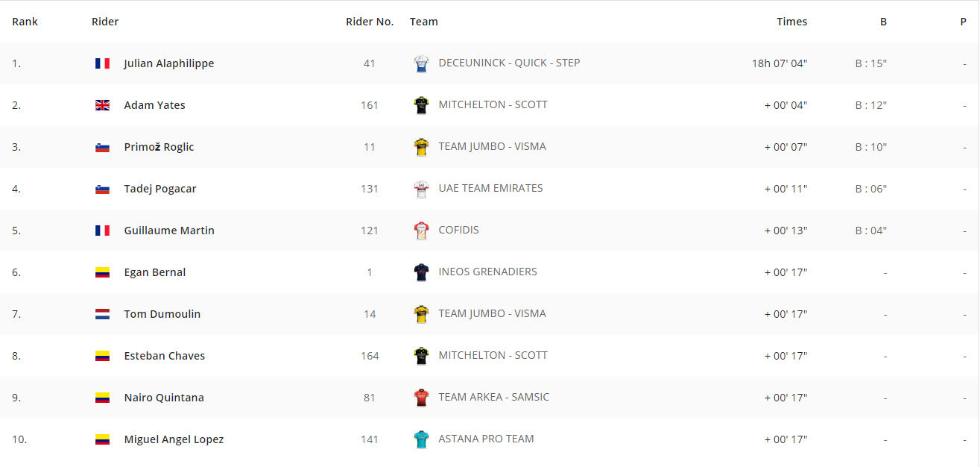The width and height of the screenshot is (980, 467).
Task: Open Nairo Quintana's rider page
Action: point(164,398)
